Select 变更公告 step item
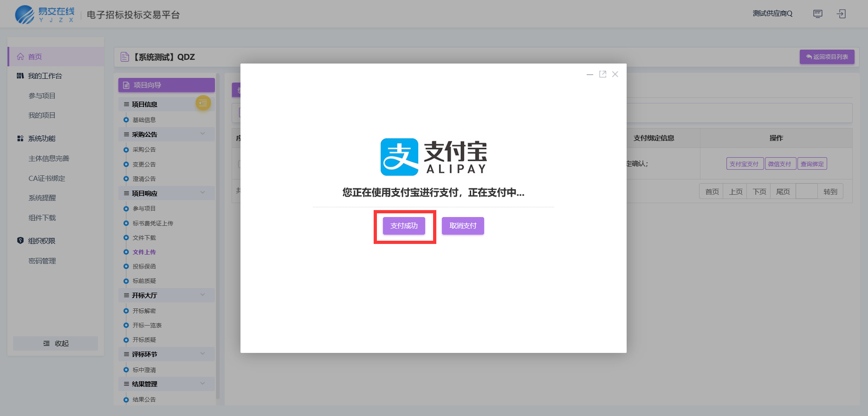Image resolution: width=868 pixels, height=416 pixels. tap(144, 164)
